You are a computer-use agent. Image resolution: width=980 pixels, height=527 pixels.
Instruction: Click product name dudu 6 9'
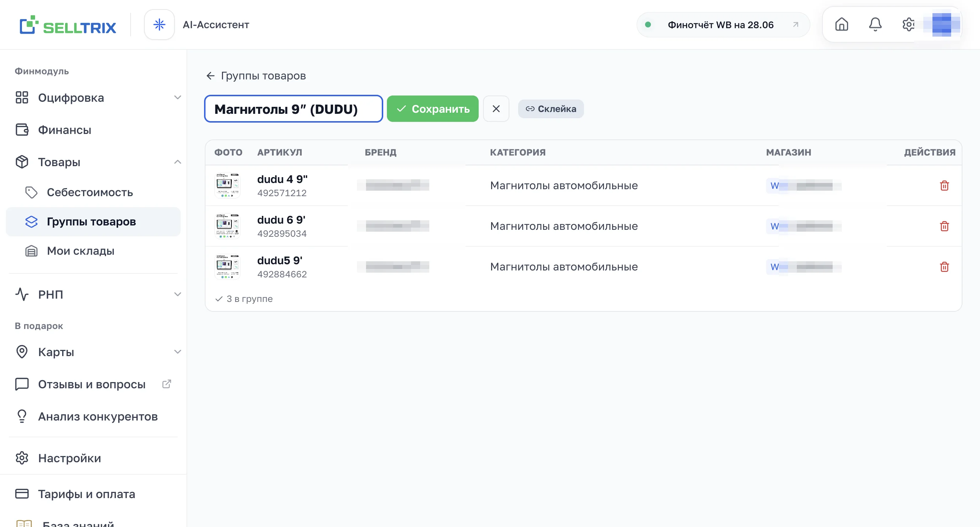tap(281, 220)
